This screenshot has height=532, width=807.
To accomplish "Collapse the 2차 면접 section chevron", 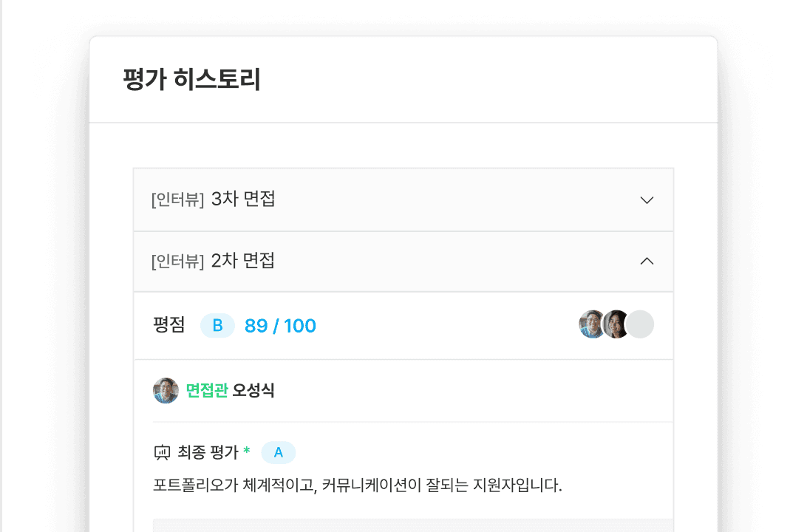I will pyautogui.click(x=647, y=261).
